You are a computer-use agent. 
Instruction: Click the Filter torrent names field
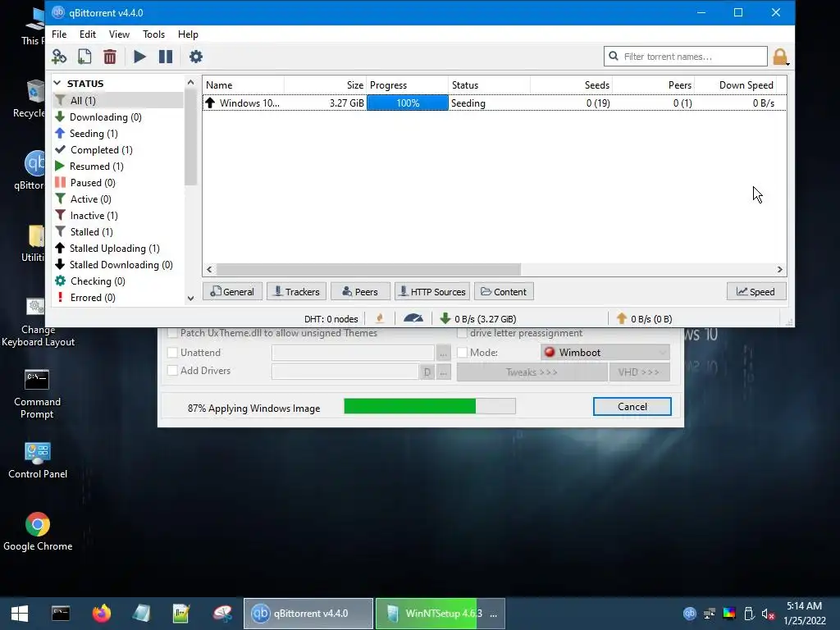pyautogui.click(x=686, y=57)
